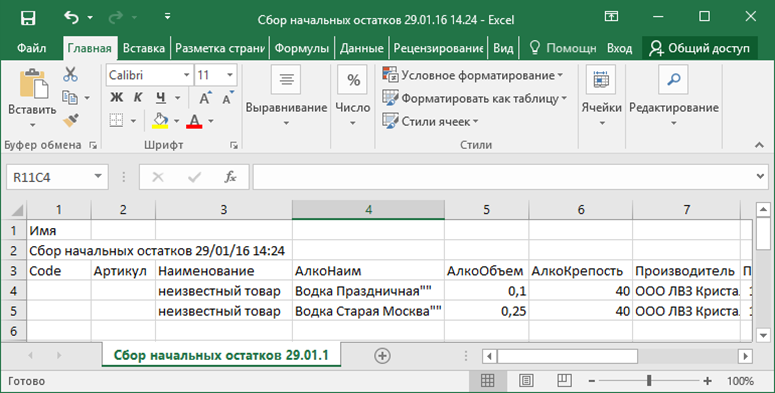Click the АлкоКрепость header cell
Viewport: 775px width, 393px height.
tap(581, 271)
